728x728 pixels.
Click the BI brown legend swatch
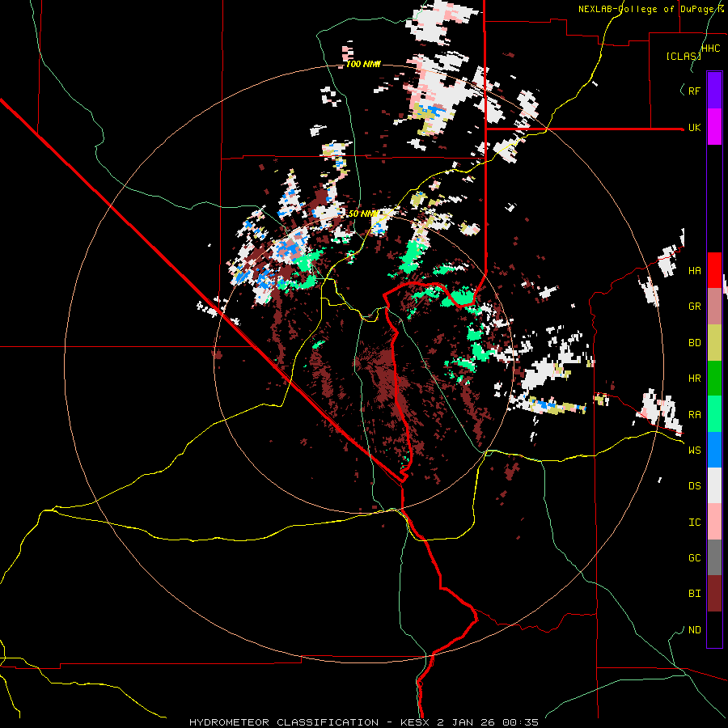pyautogui.click(x=714, y=594)
